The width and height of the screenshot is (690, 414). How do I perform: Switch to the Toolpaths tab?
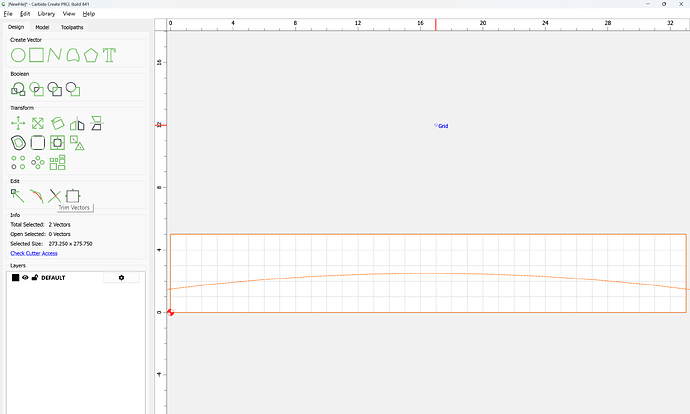[x=72, y=27]
